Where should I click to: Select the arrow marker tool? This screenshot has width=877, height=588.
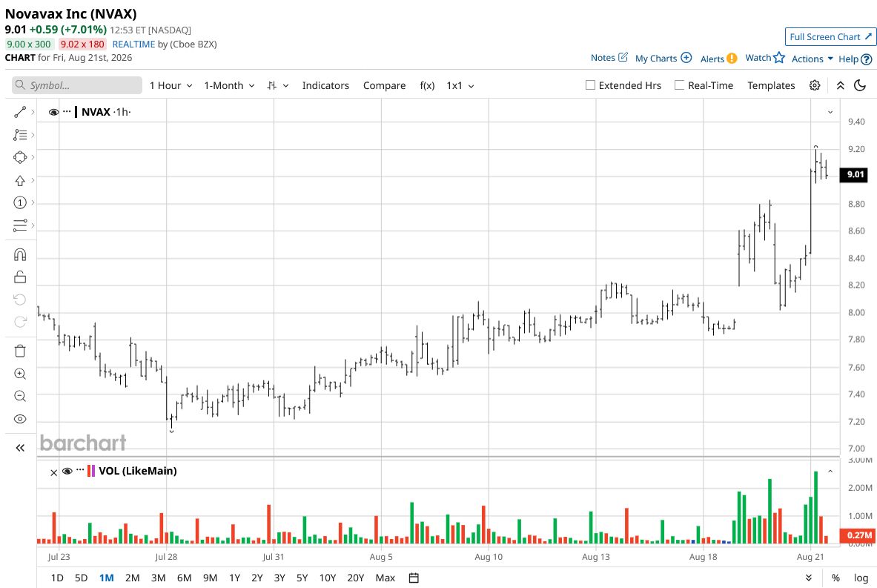pos(20,181)
